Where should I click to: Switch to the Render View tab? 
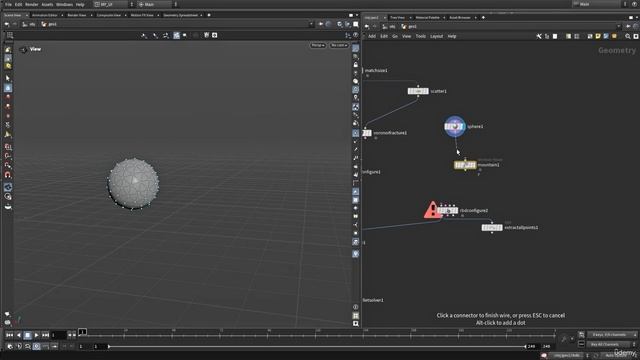coord(77,15)
